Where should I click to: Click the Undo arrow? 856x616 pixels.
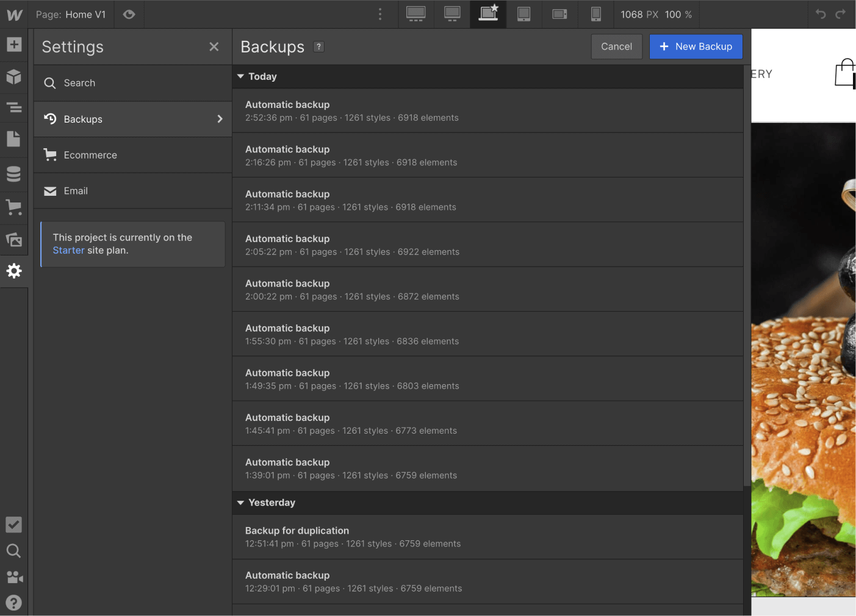coord(821,14)
